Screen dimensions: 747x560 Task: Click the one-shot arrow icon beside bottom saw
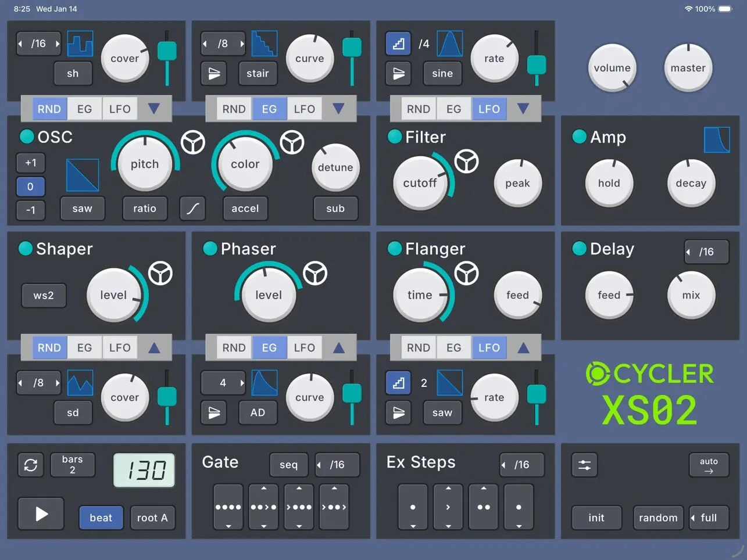point(398,413)
